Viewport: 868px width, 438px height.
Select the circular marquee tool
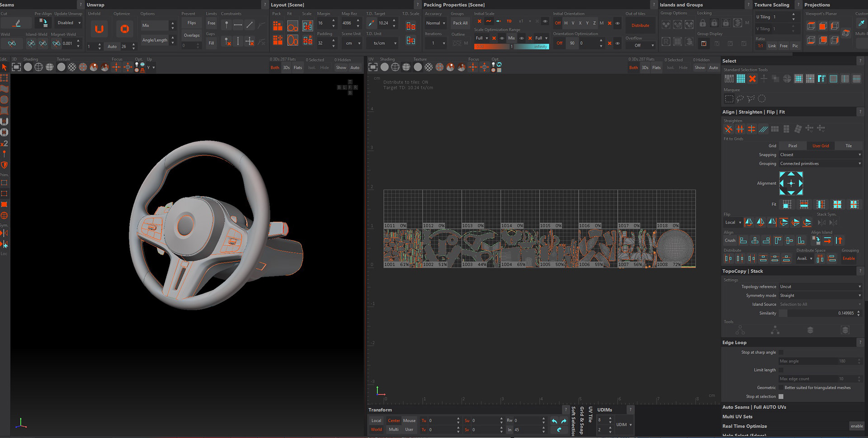tap(762, 99)
